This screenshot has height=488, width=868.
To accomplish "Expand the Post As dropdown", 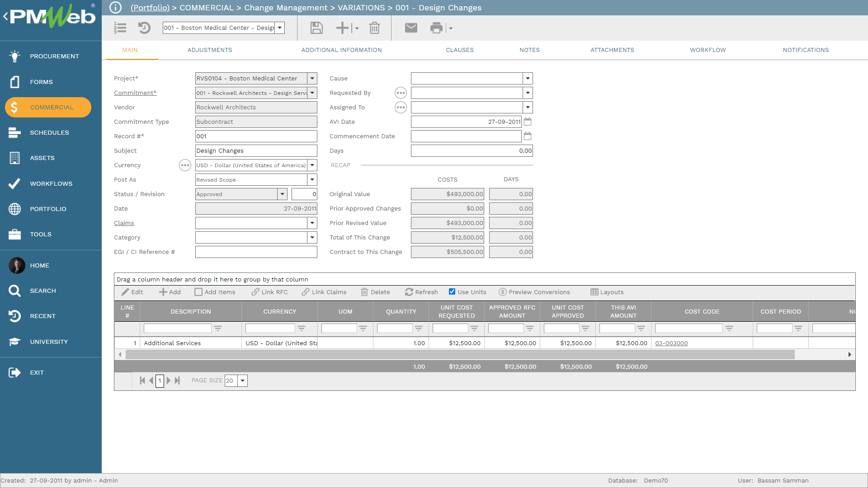I will tap(312, 179).
